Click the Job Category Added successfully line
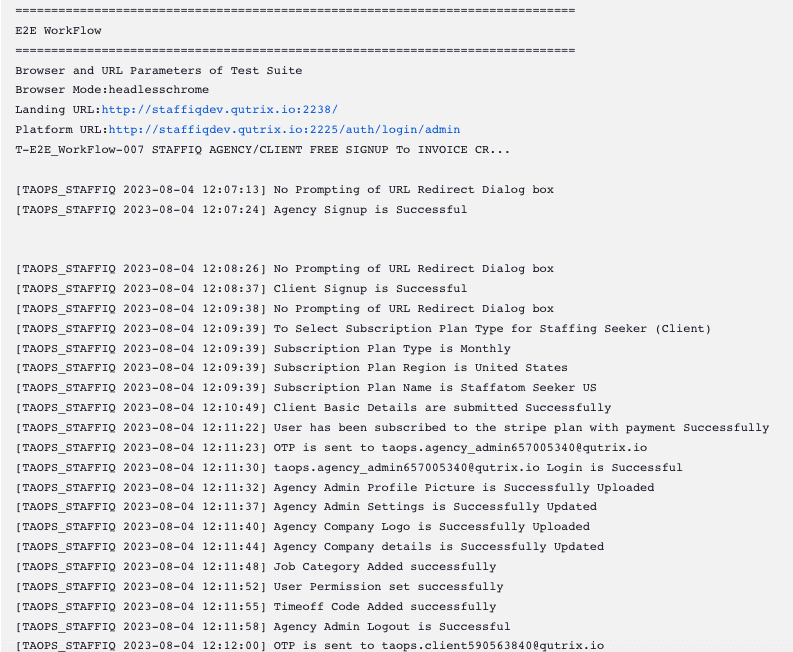This screenshot has width=793, height=652. point(255,567)
